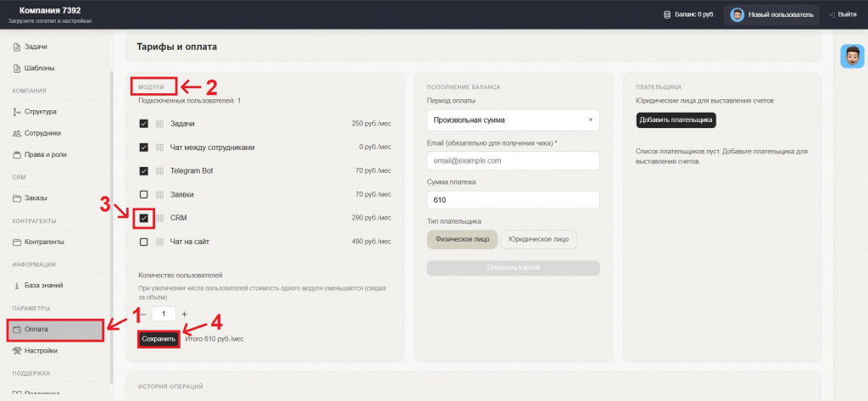Click the balance wallet icon in header
Screen dimensions: 868x401
667,14
